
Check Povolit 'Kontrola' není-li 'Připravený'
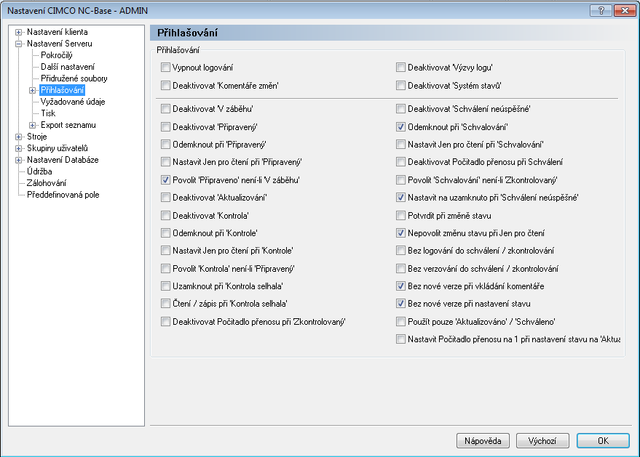pyautogui.click(x=165, y=268)
